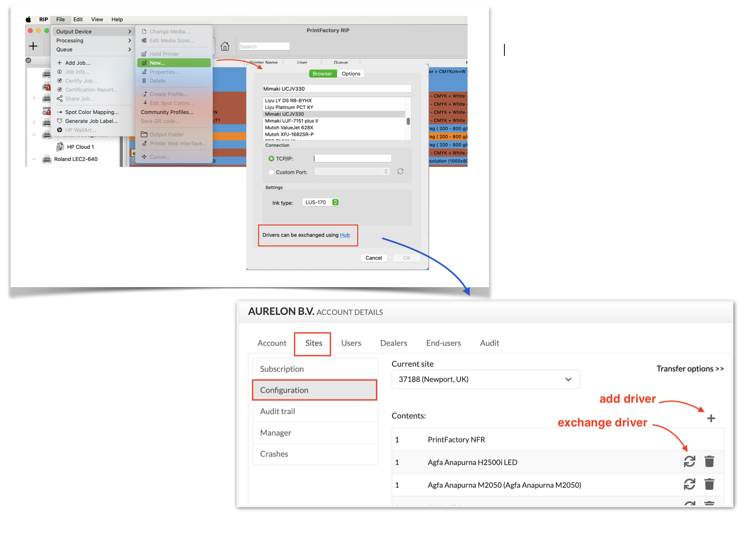
Task: Open the Edit menu
Action: [x=78, y=20]
